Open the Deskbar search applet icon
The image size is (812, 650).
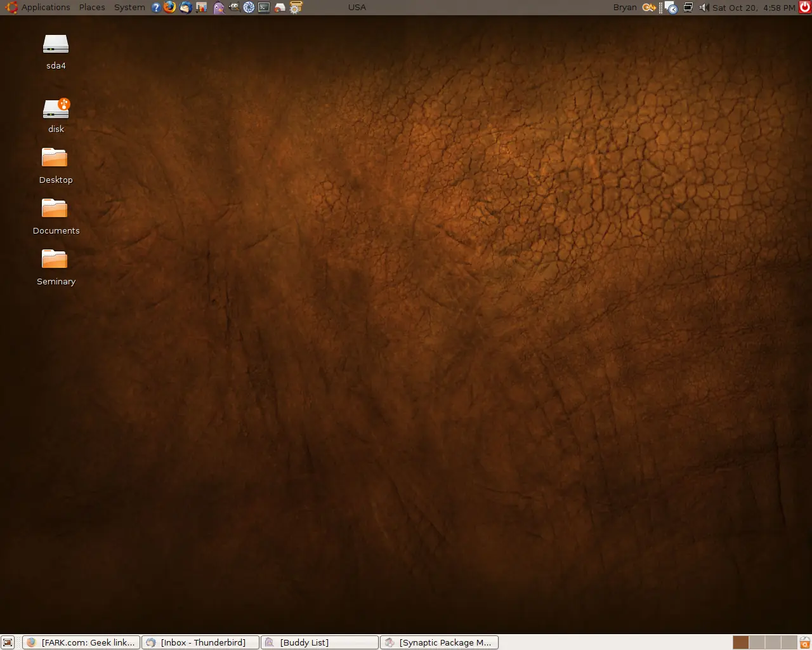[649, 8]
